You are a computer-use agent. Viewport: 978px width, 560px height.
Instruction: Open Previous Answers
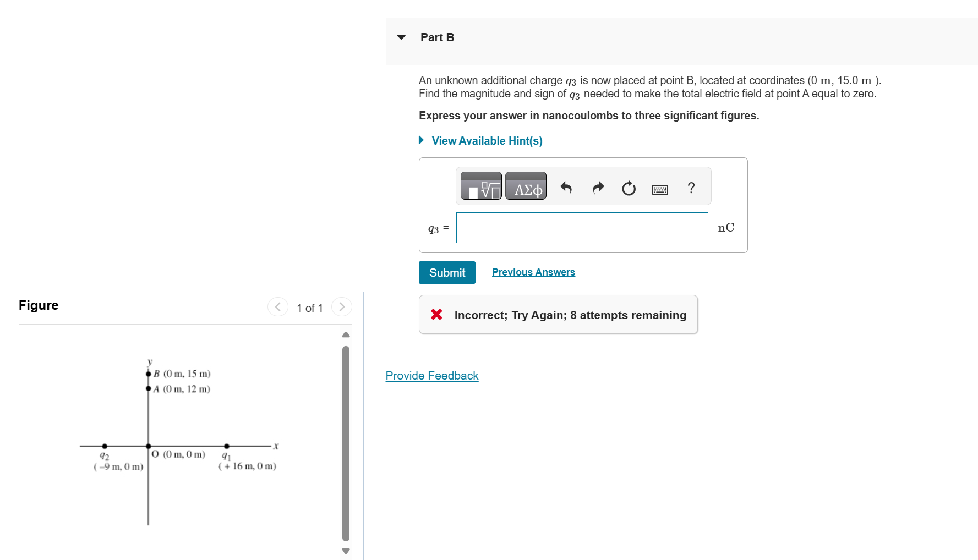pos(533,272)
